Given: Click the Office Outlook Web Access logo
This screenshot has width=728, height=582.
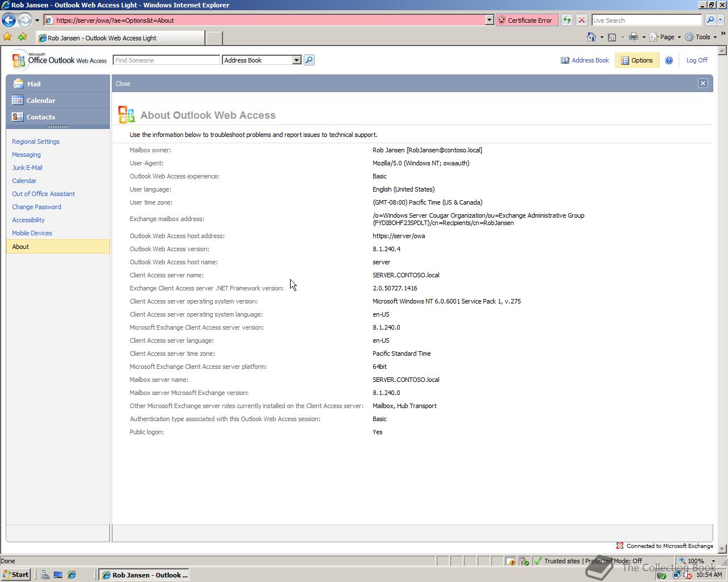Looking at the screenshot, I should click(59, 60).
